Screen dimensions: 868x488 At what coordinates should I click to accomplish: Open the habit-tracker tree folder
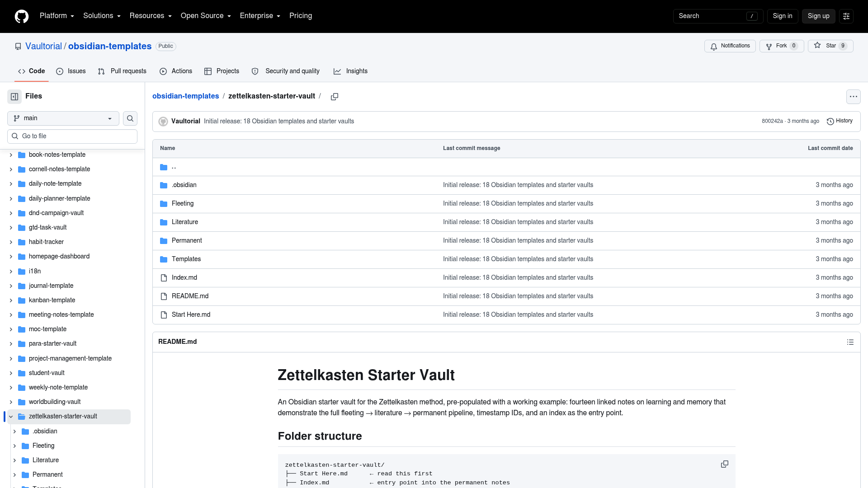46,242
